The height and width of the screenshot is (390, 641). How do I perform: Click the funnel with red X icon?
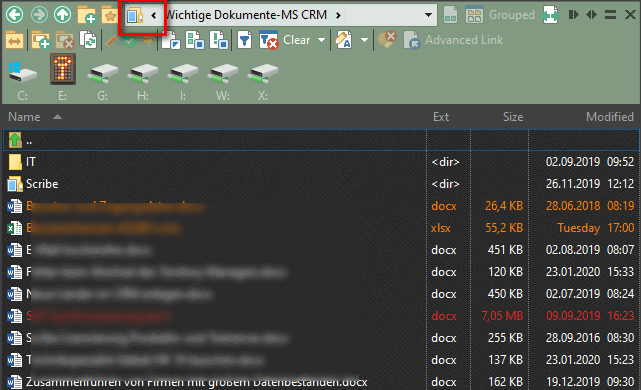pos(269,40)
